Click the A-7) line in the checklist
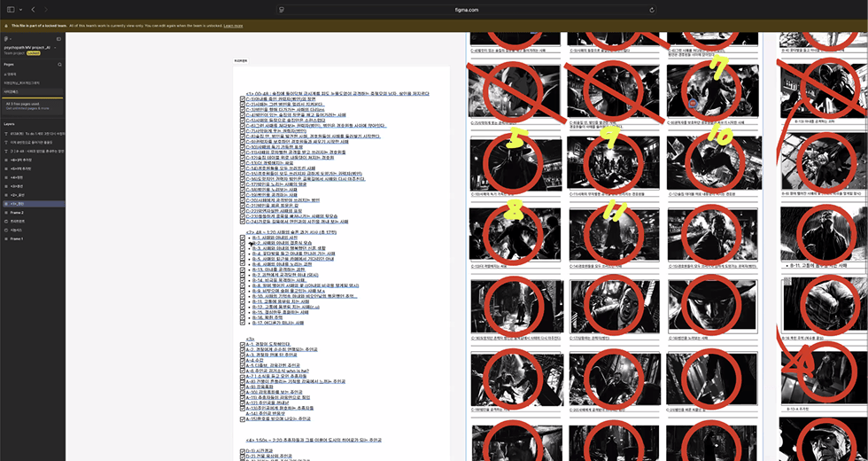This screenshot has width=868, height=461. [x=275, y=377]
